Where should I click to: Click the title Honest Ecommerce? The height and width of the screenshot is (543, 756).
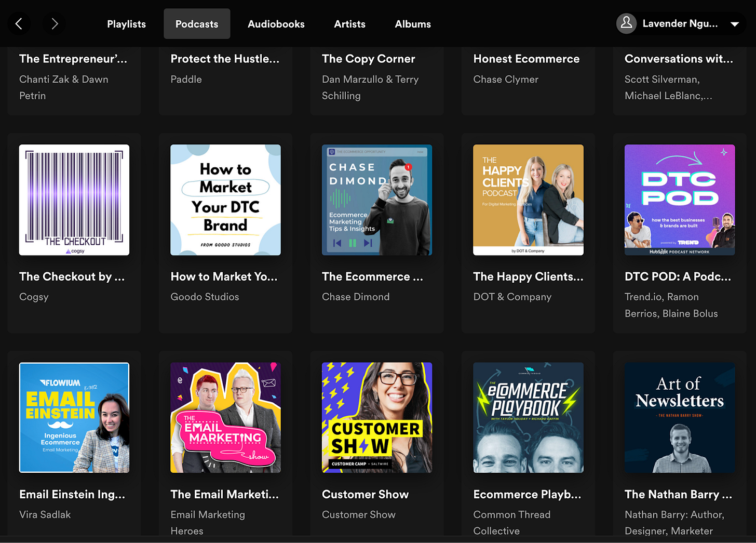point(526,59)
